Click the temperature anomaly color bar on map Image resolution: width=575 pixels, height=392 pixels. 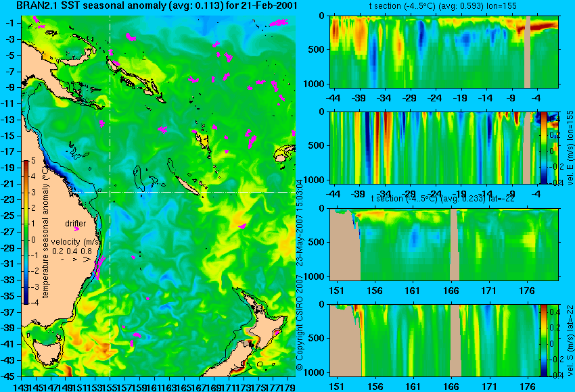point(26,232)
